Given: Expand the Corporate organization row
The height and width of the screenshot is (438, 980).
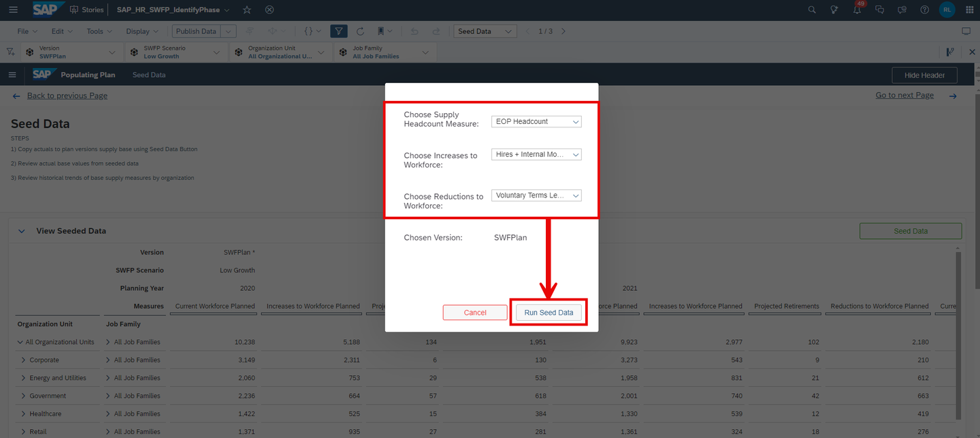Looking at the screenshot, I should 24,360.
